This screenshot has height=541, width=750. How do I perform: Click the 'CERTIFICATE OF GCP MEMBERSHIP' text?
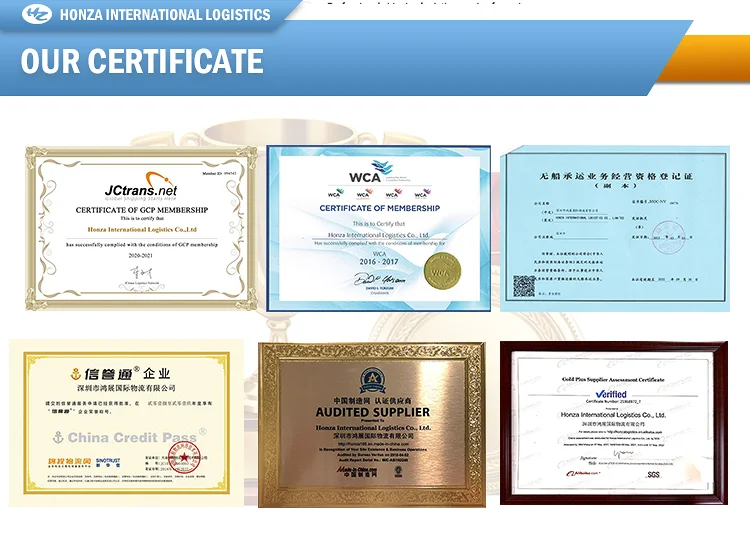click(142, 210)
